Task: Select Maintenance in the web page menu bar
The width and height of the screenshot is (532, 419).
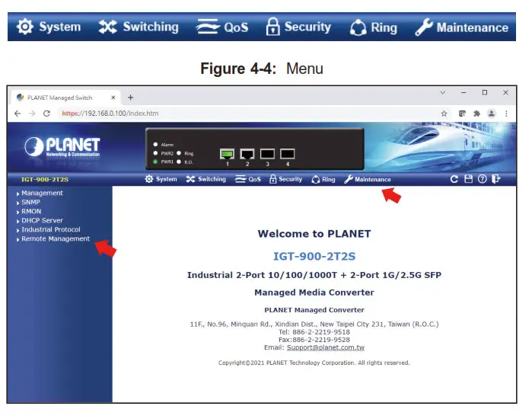Action: pyautogui.click(x=368, y=179)
